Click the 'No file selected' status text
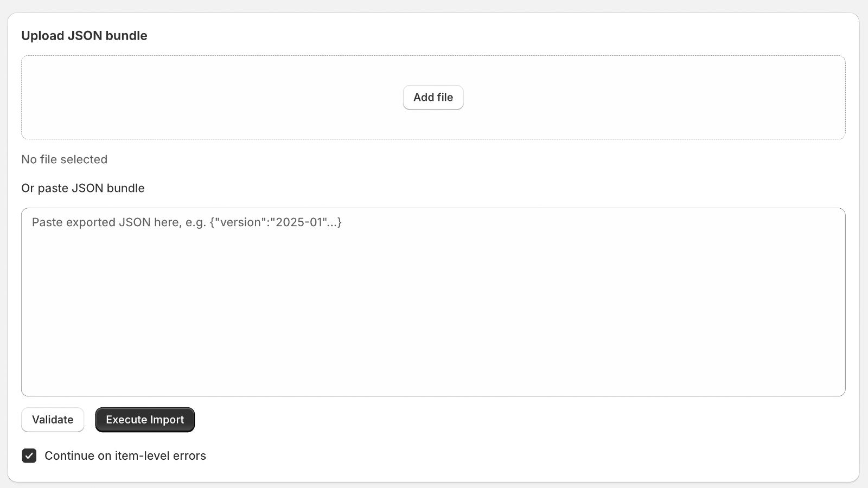The height and width of the screenshot is (488, 868). [65, 159]
